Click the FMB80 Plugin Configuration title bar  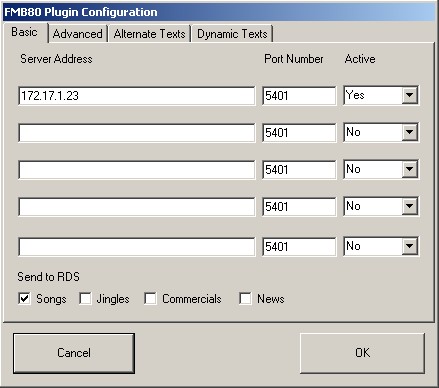[x=219, y=12]
